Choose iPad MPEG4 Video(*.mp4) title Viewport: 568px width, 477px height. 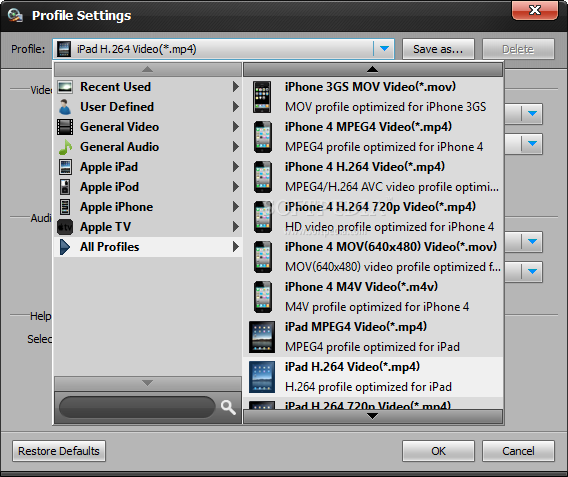tap(356, 327)
